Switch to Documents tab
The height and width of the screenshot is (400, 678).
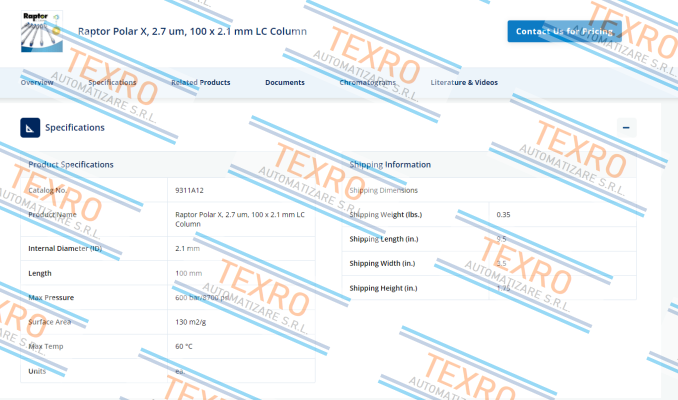point(285,82)
